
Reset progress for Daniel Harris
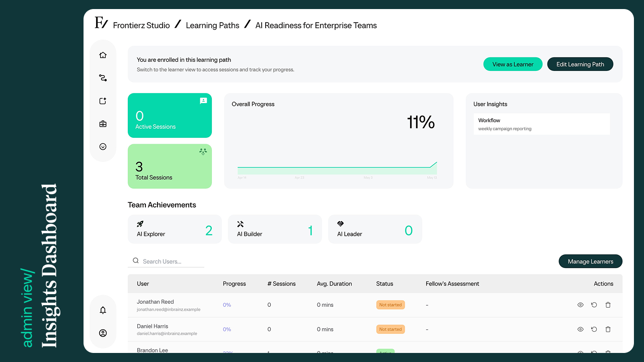(594, 329)
